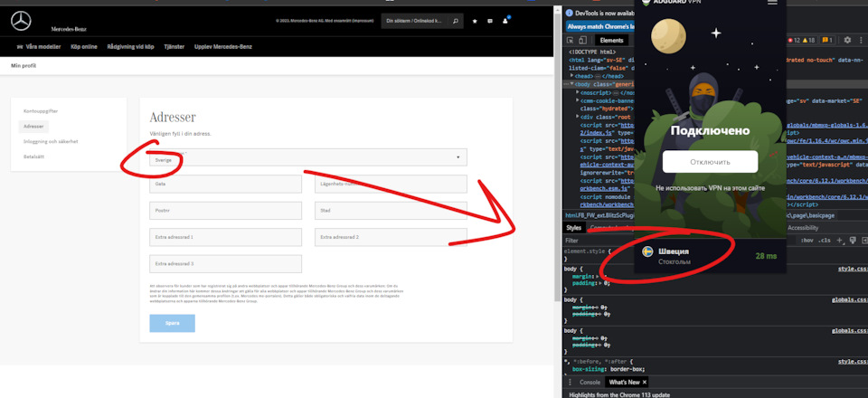This screenshot has width=868, height=398.
Task: Expand margin shorthand in body rule
Action: click(596, 276)
